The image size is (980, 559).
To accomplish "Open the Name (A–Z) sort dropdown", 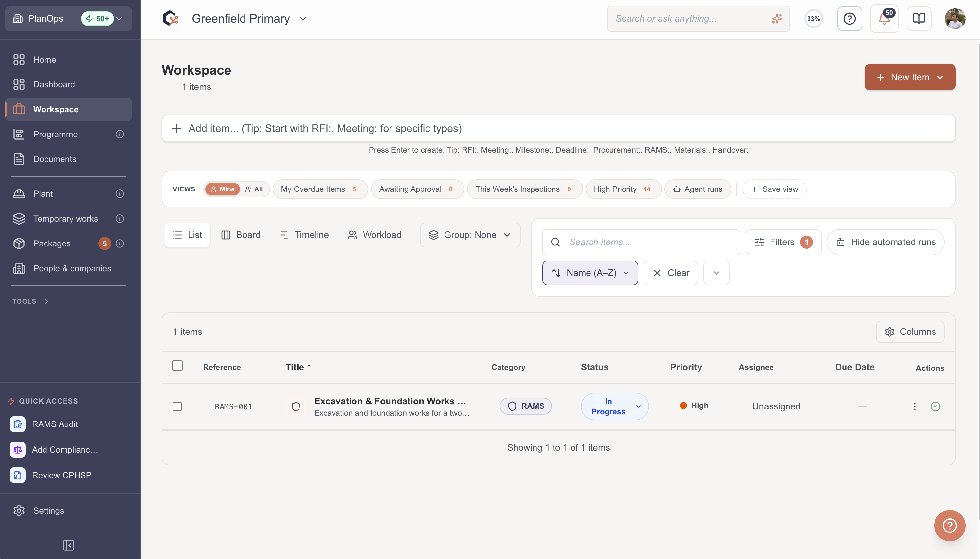I will pos(590,273).
